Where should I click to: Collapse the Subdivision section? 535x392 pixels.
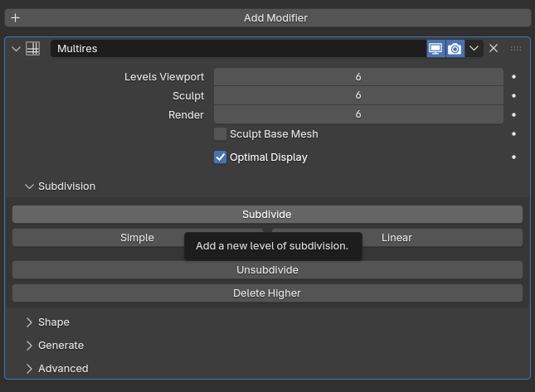(x=30, y=186)
